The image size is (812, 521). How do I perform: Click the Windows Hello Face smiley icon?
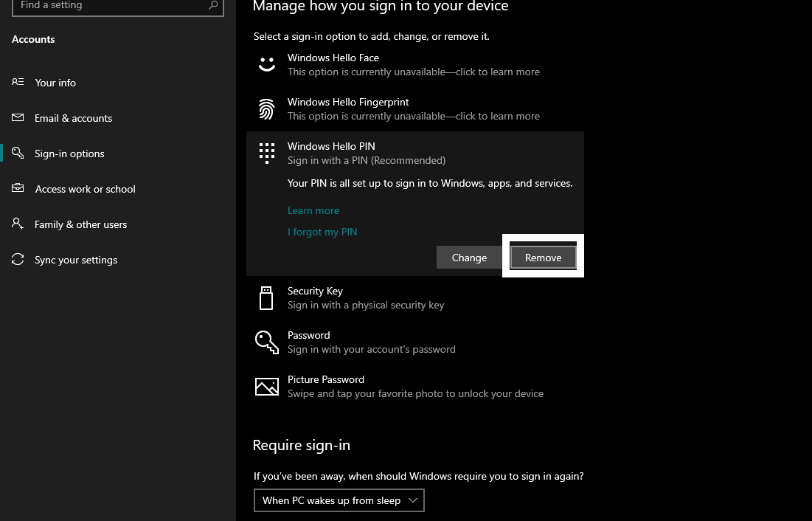pos(267,64)
